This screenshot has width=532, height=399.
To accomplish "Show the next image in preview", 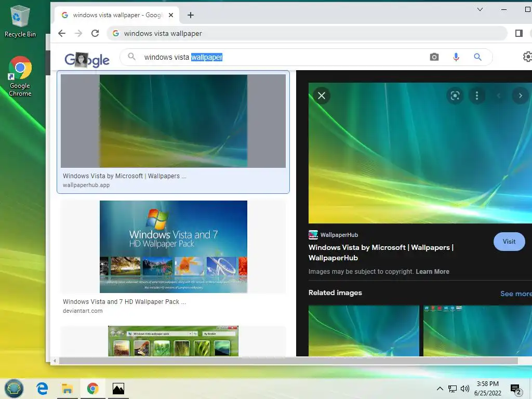I will [x=520, y=96].
